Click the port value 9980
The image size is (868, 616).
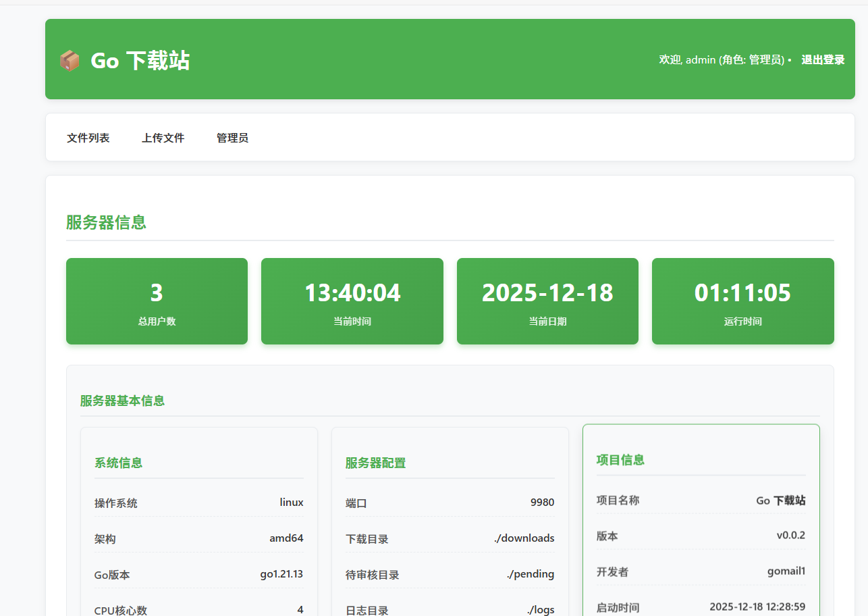pyautogui.click(x=542, y=503)
